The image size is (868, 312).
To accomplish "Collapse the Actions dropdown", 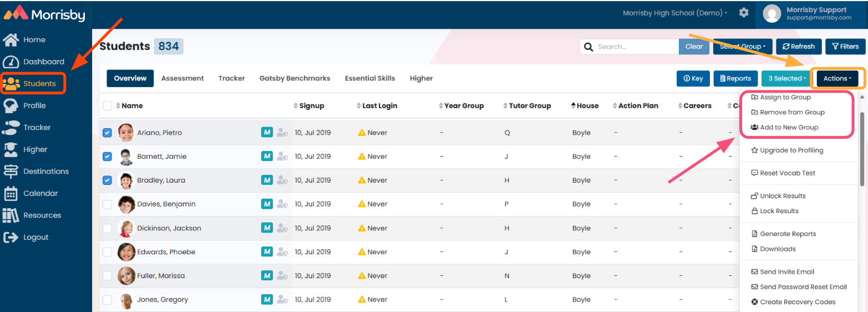I will pos(837,78).
